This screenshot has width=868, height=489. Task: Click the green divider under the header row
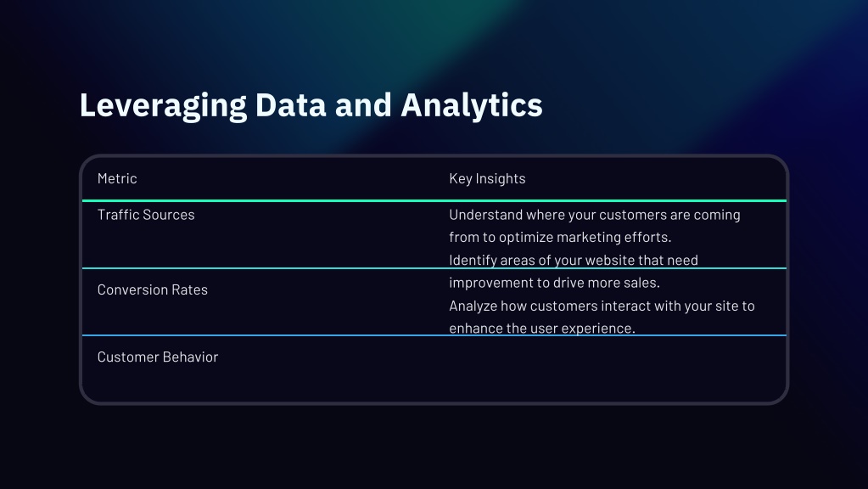pos(434,200)
